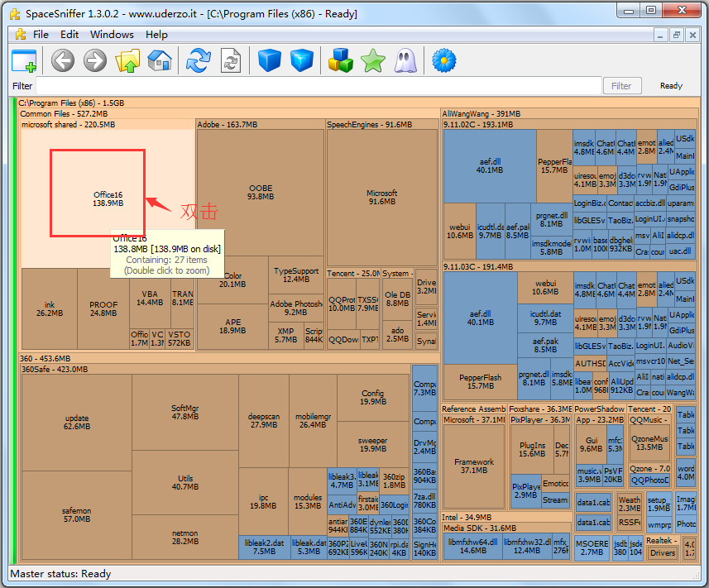709x588 pixels.
Task: Start a new master scan with blue arrows
Action: [199, 60]
